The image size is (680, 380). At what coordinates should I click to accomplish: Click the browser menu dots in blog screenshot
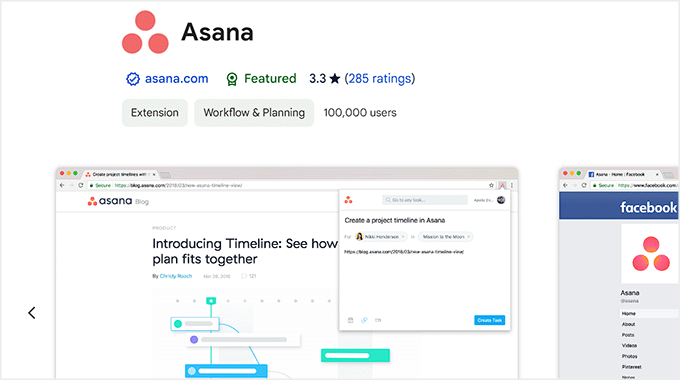point(512,185)
